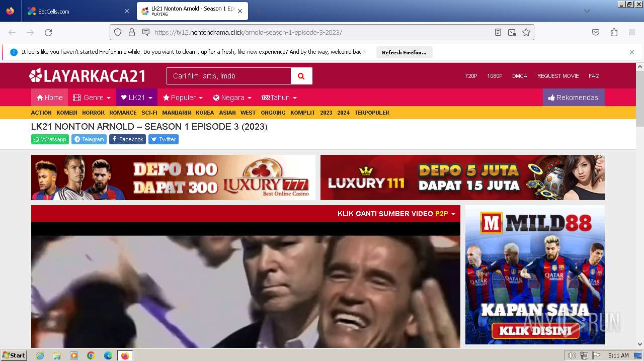The height and width of the screenshot is (362, 644).
Task: Bookmark this page with the star icon
Action: (526, 32)
